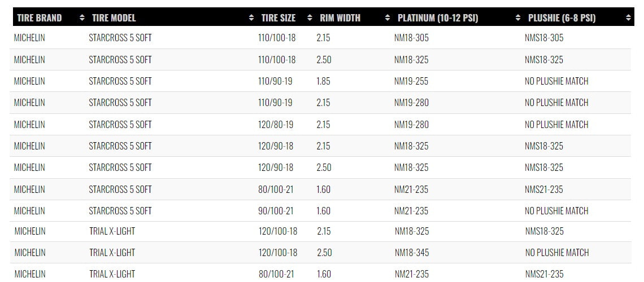This screenshot has height=282, width=644.
Task: Select the NM18-305 platinum cell
Action: [411, 38]
